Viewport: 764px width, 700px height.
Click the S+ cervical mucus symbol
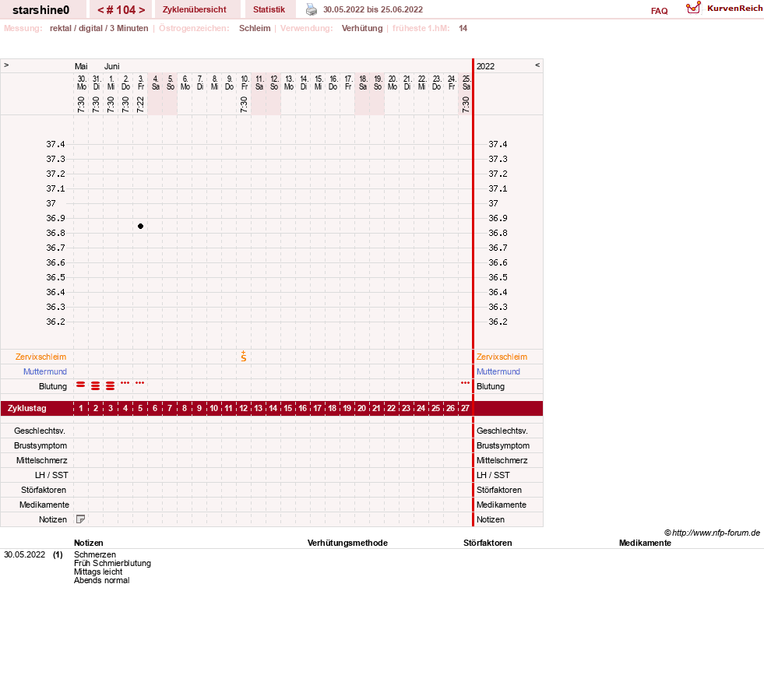tap(244, 356)
